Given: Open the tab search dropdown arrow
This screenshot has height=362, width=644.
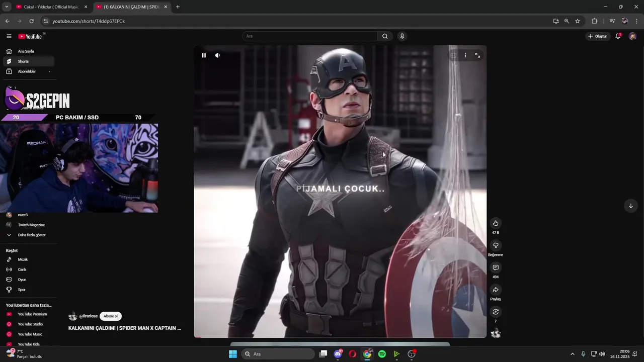Looking at the screenshot, I should [7, 7].
